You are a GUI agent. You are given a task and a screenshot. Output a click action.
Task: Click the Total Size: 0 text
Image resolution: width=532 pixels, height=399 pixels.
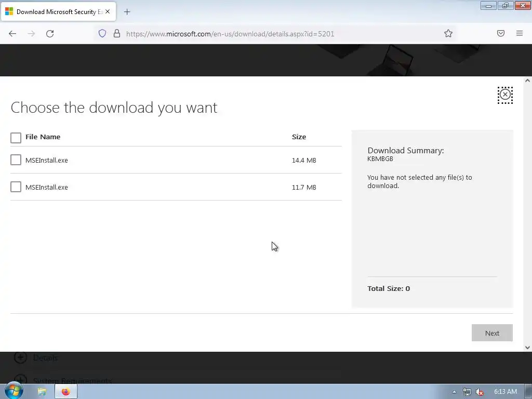(389, 288)
